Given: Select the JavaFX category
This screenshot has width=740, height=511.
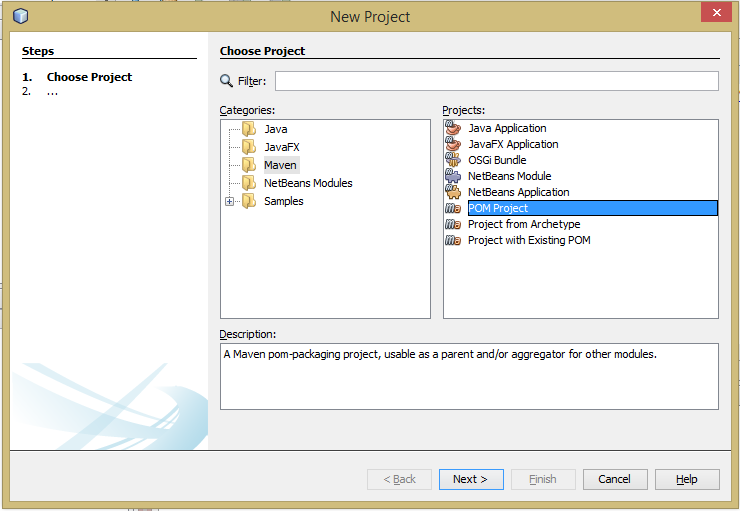Looking at the screenshot, I should 282,147.
